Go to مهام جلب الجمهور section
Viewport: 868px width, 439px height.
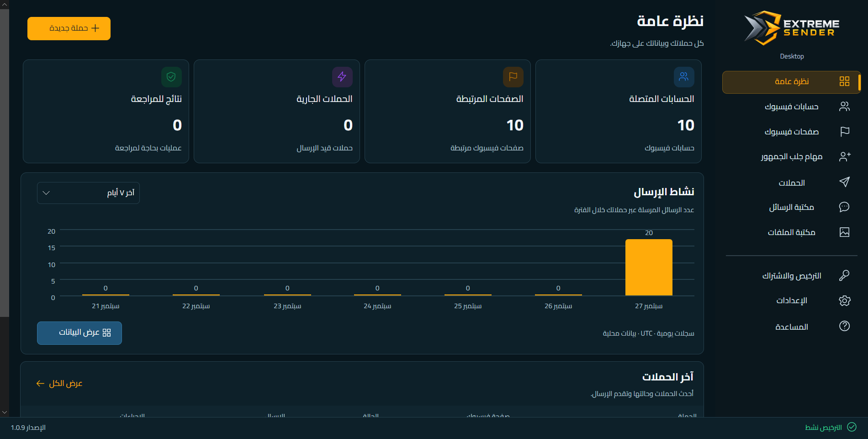coord(791,157)
